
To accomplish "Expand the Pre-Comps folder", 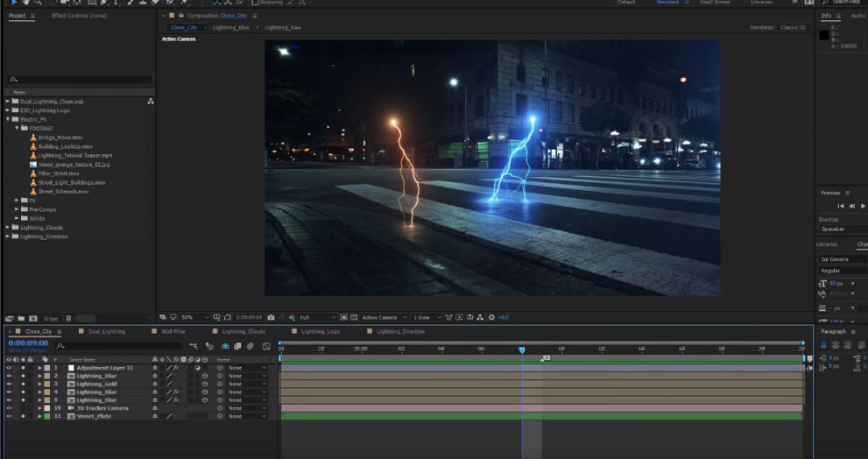I will [17, 209].
